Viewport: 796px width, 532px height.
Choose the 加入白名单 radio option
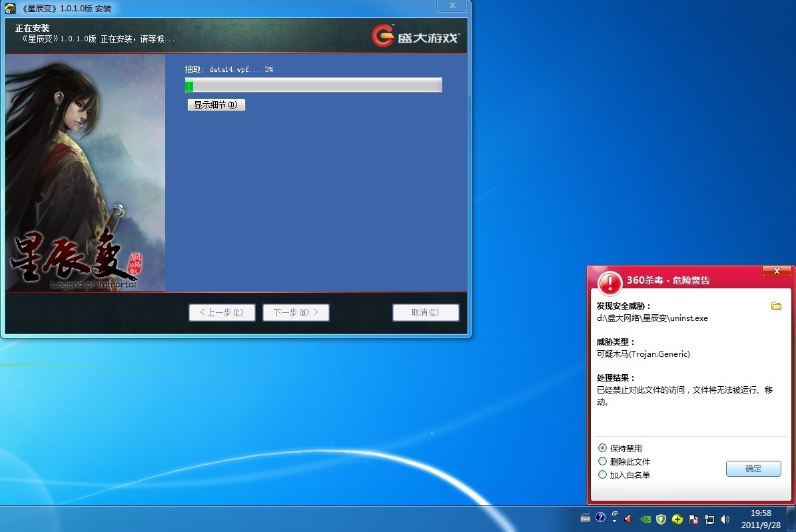(x=602, y=475)
